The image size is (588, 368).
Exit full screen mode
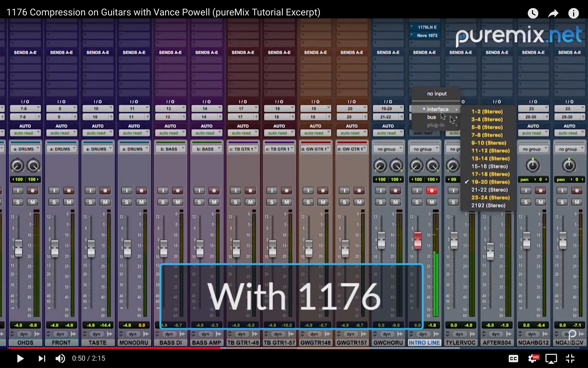click(x=570, y=359)
